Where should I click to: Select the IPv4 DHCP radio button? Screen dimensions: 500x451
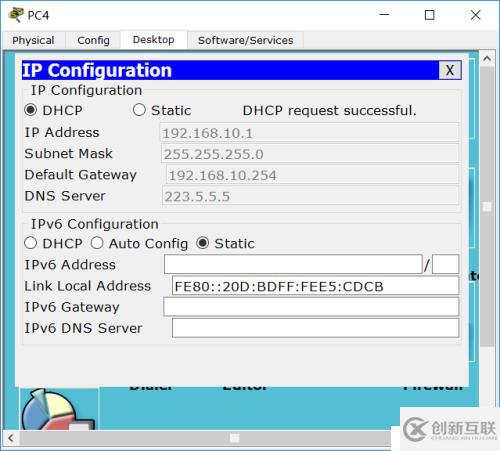pos(31,110)
